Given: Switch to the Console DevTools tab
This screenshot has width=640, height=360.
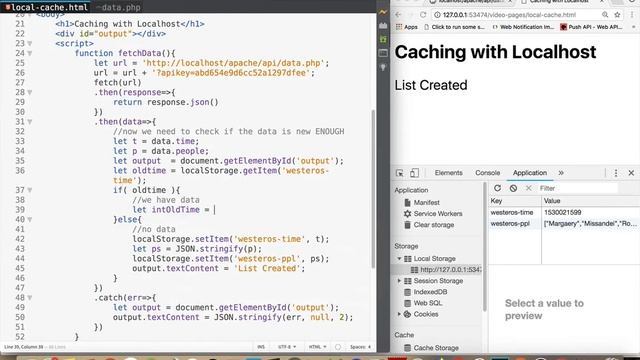Looking at the screenshot, I should 487,173.
